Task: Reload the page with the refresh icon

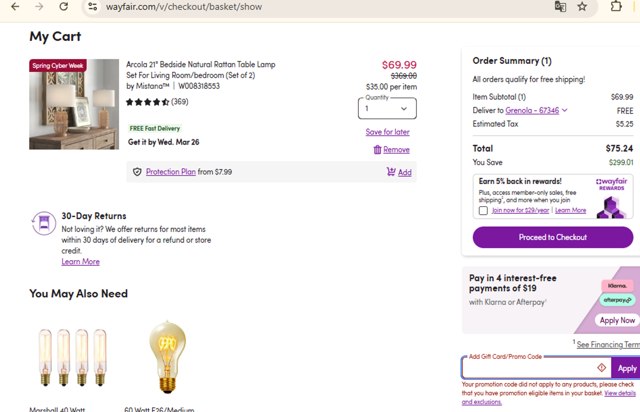Action: point(64,7)
